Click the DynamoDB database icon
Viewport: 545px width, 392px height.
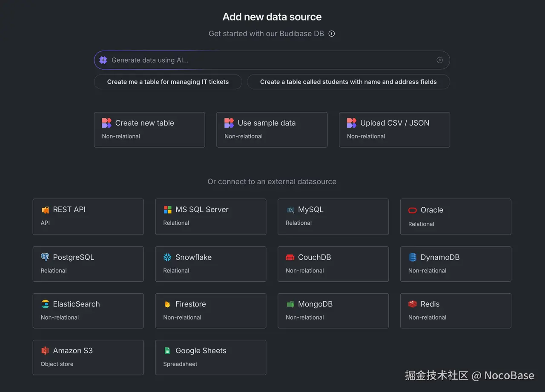click(412, 257)
